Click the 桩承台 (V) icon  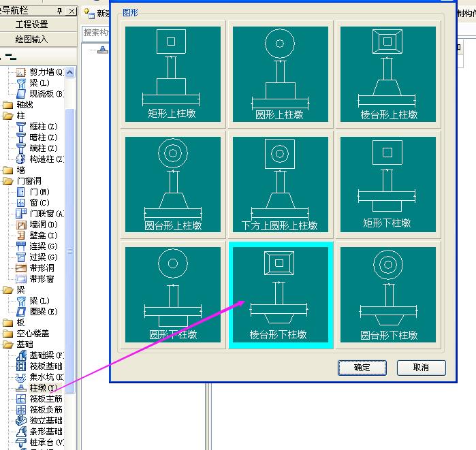click(x=20, y=443)
